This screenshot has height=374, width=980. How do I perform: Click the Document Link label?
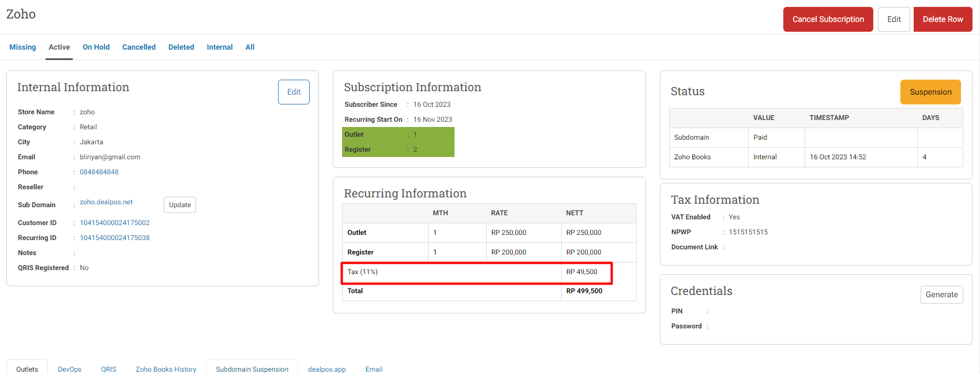[694, 247]
